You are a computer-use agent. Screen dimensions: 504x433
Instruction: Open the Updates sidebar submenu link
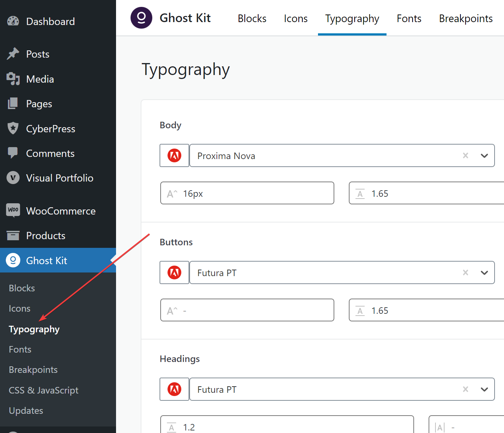click(26, 411)
